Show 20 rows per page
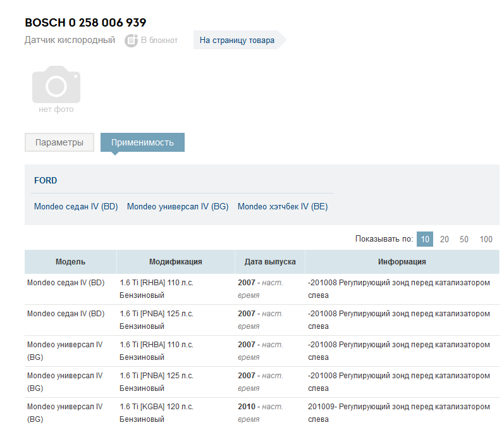 (444, 239)
